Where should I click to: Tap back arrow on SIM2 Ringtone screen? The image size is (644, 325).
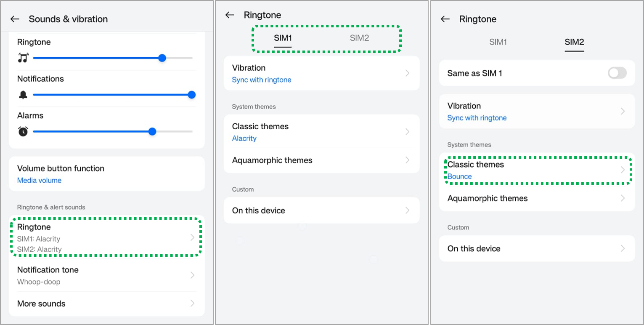(445, 19)
